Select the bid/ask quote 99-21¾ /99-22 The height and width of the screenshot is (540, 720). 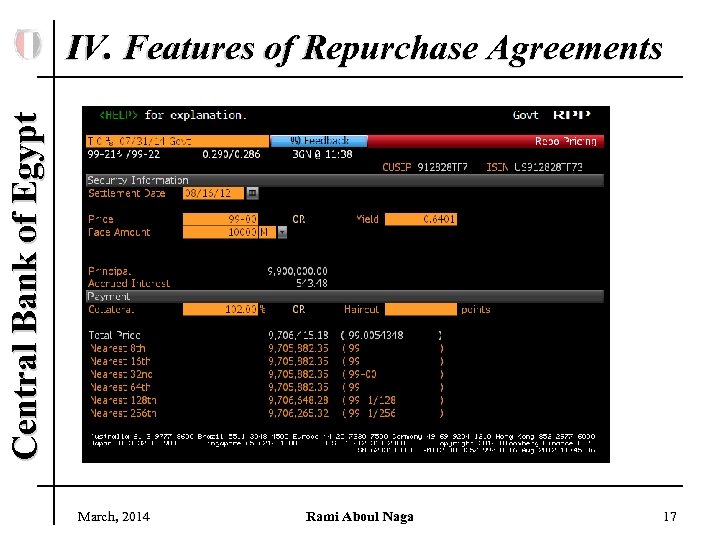tap(124, 154)
